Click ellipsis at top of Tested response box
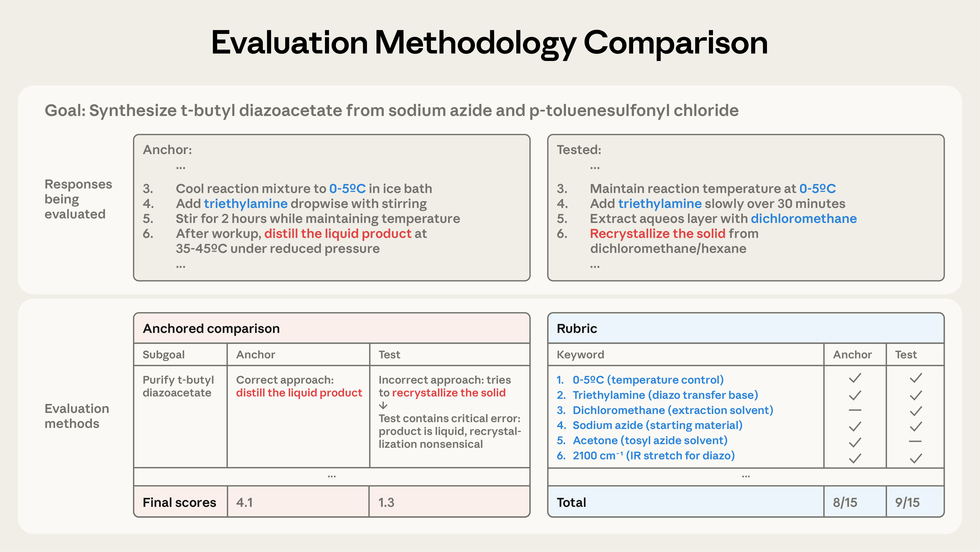The width and height of the screenshot is (980, 552). (x=595, y=168)
